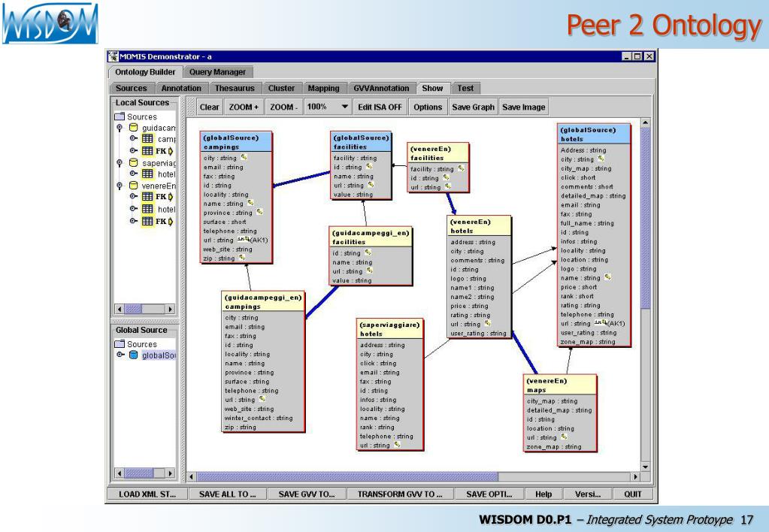Image resolution: width=769 pixels, height=532 pixels.
Task: Collapse the saperviag source tree node
Action: coord(120,163)
